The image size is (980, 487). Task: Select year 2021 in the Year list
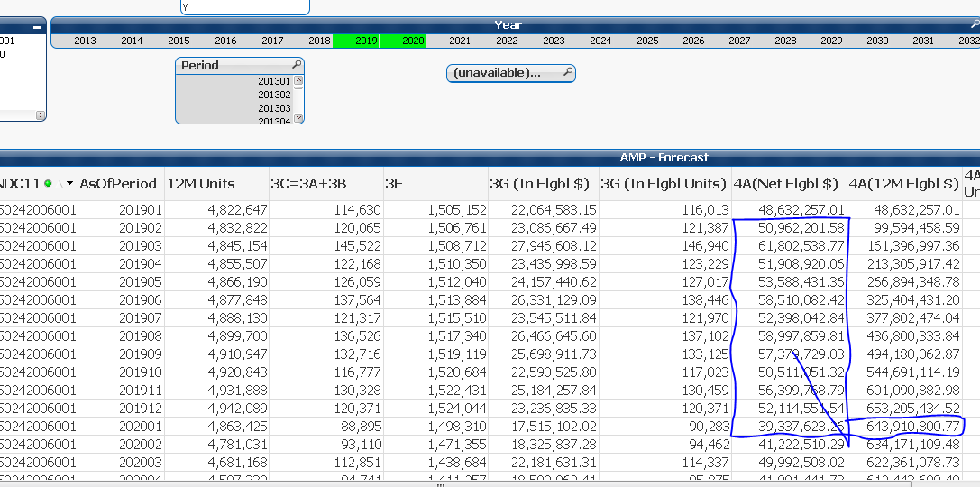pos(460,41)
